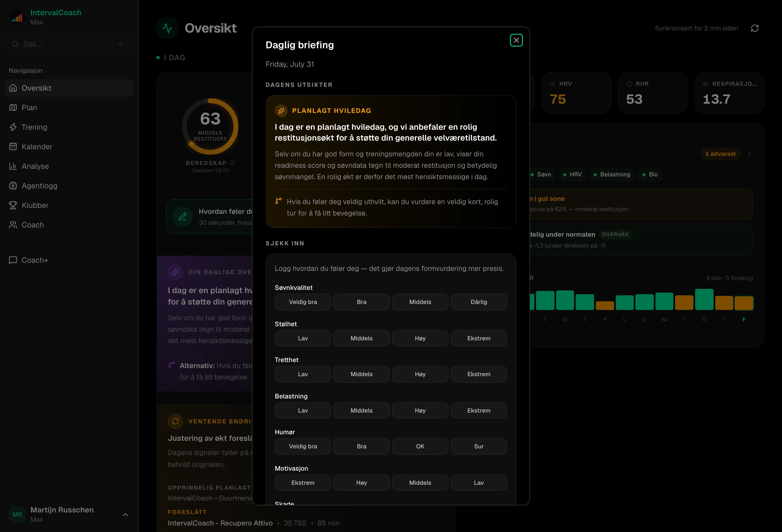Select OK for Humør
Screen dimensions: 782x532
[x=420, y=446]
